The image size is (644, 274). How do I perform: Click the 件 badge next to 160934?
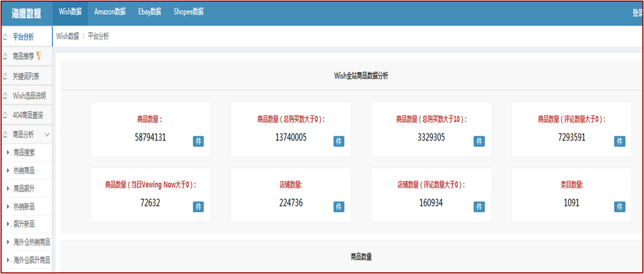(479, 207)
